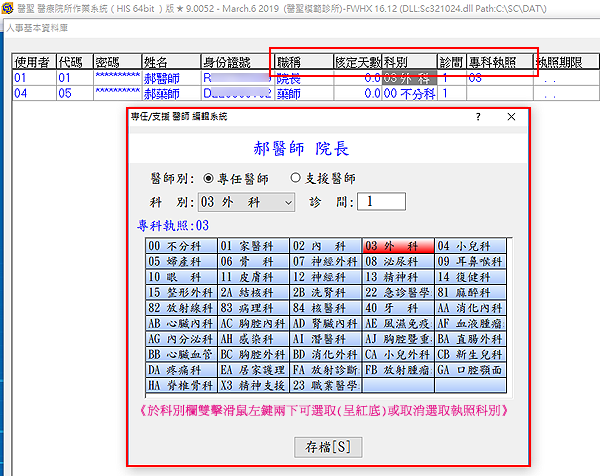Click the 職稱 column header
600x476 pixels.
point(302,61)
